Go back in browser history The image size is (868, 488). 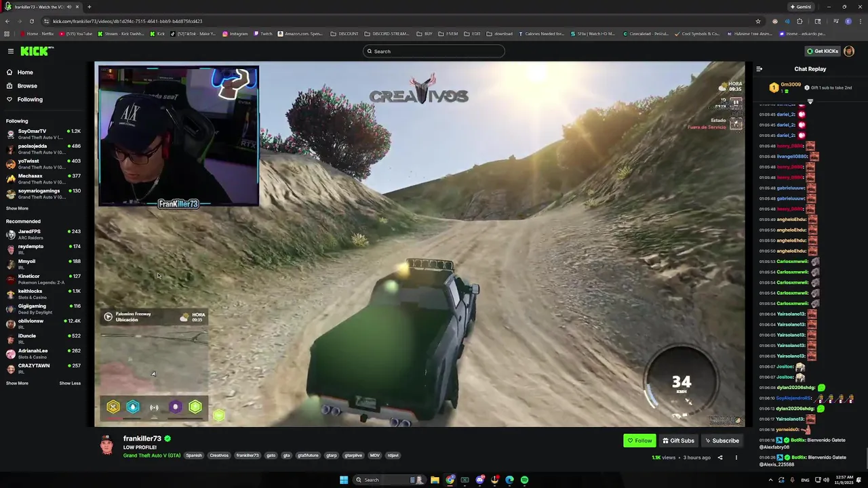point(7,21)
